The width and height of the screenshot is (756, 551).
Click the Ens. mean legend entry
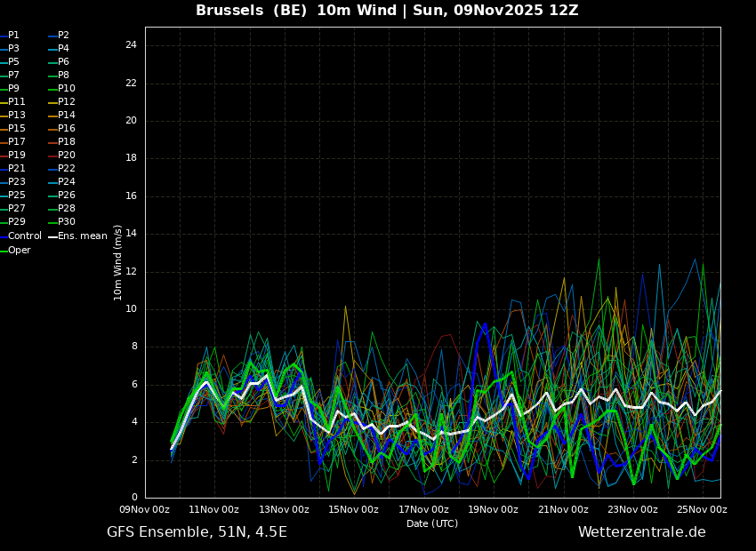(x=77, y=236)
